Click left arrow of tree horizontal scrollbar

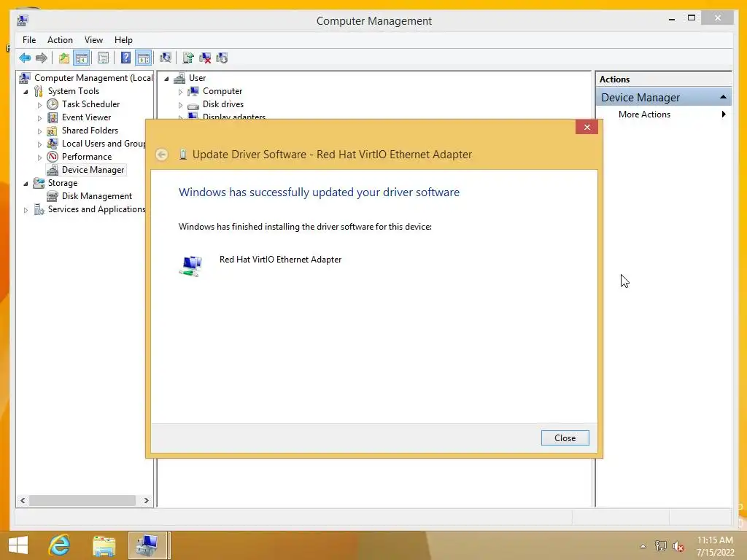pos(23,500)
